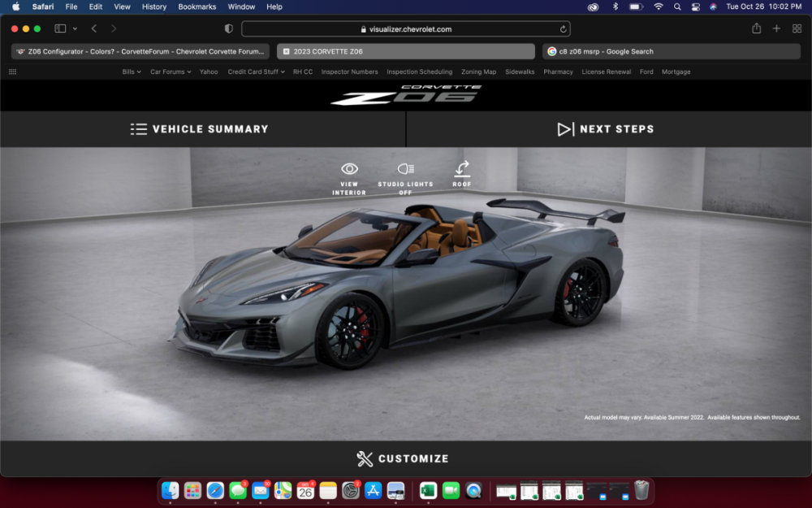Image resolution: width=812 pixels, height=508 pixels.
Task: Go to Next Steps
Action: pyautogui.click(x=606, y=129)
